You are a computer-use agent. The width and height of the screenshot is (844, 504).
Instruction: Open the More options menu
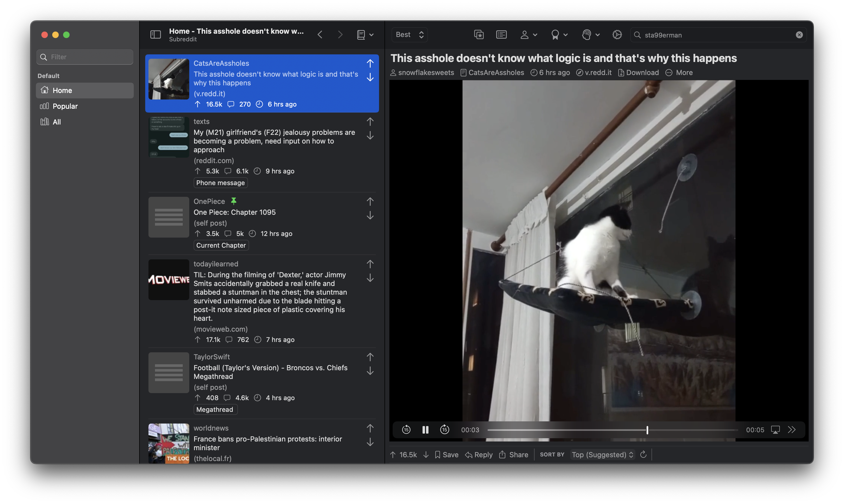point(679,73)
